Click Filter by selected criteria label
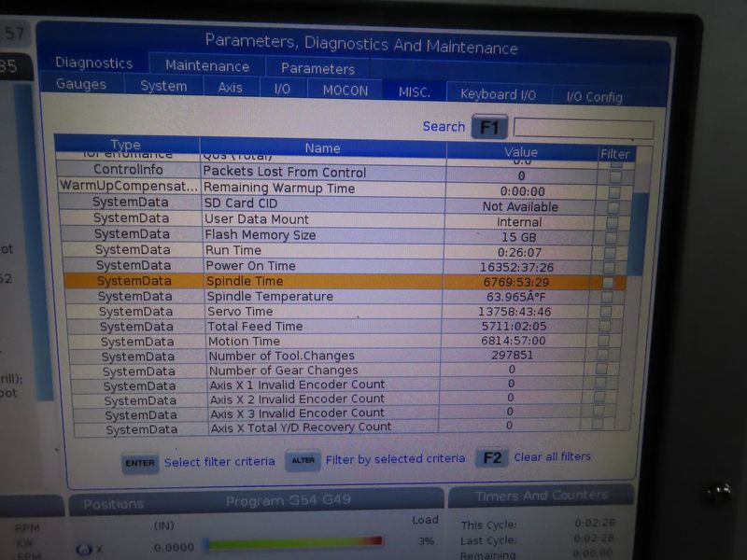This screenshot has width=747, height=560. coord(395,459)
